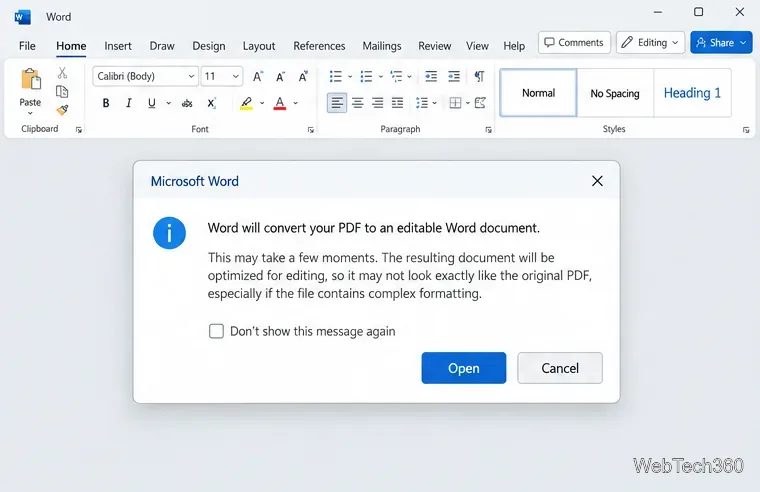Open highlight color dropdown arrow
The image size is (760, 492).
point(262,103)
